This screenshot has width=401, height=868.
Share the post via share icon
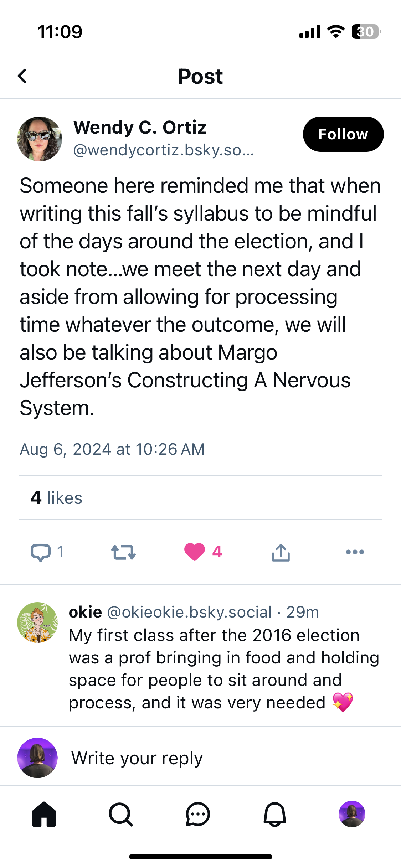[x=281, y=552]
